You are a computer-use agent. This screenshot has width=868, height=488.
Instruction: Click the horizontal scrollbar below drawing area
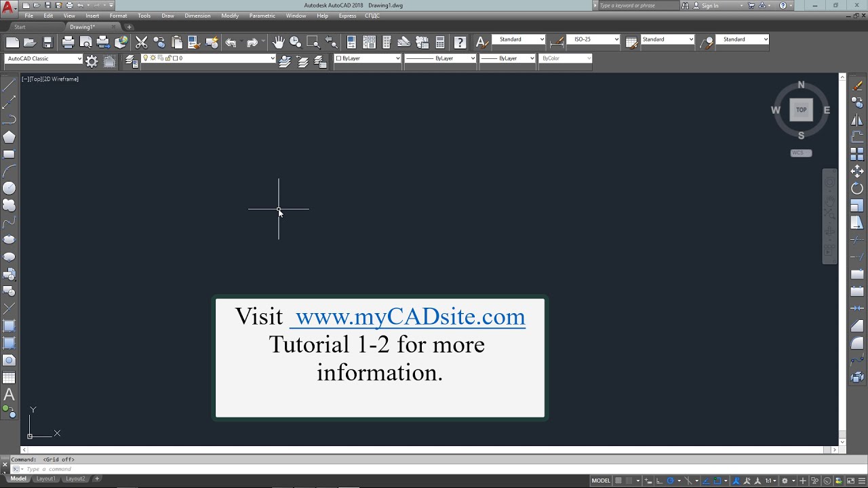coord(430,449)
